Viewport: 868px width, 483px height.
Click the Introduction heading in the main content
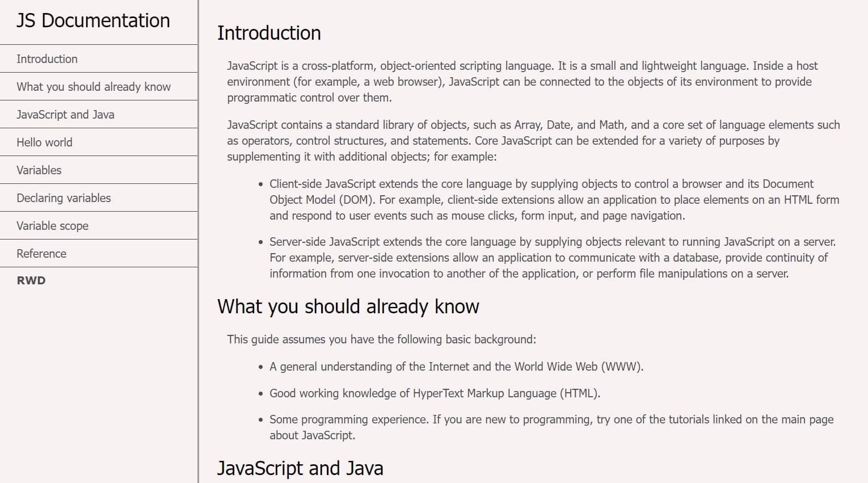(x=269, y=33)
